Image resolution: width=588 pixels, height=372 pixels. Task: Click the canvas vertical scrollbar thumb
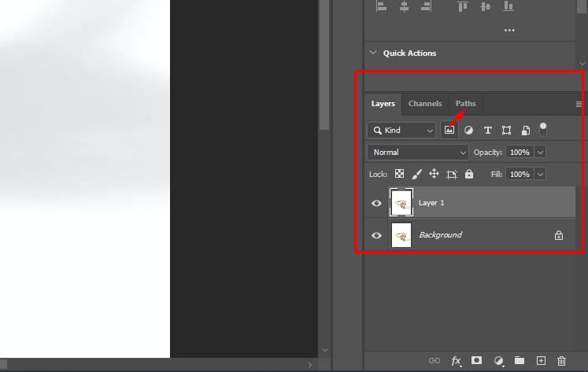(x=324, y=64)
